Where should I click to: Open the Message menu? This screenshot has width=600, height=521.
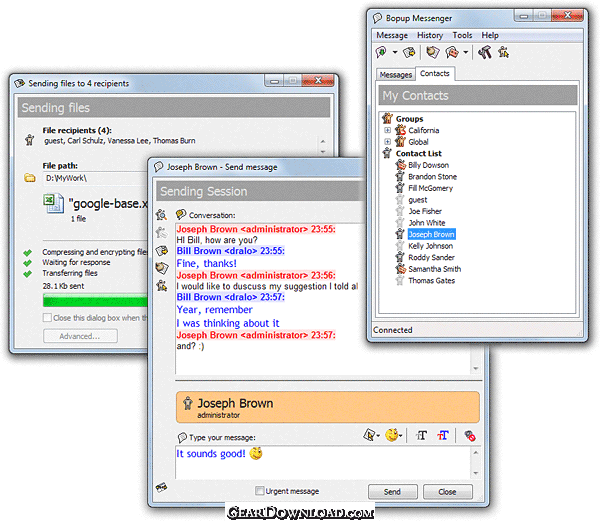pos(392,36)
